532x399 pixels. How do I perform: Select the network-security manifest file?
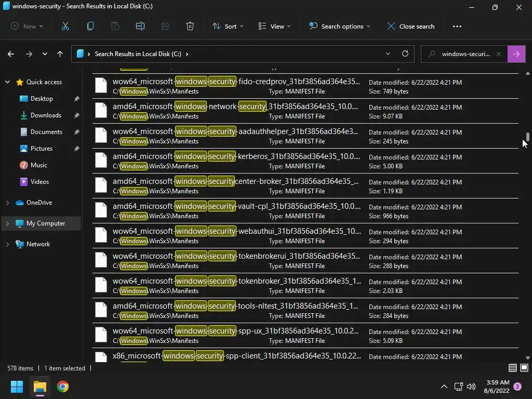305,111
